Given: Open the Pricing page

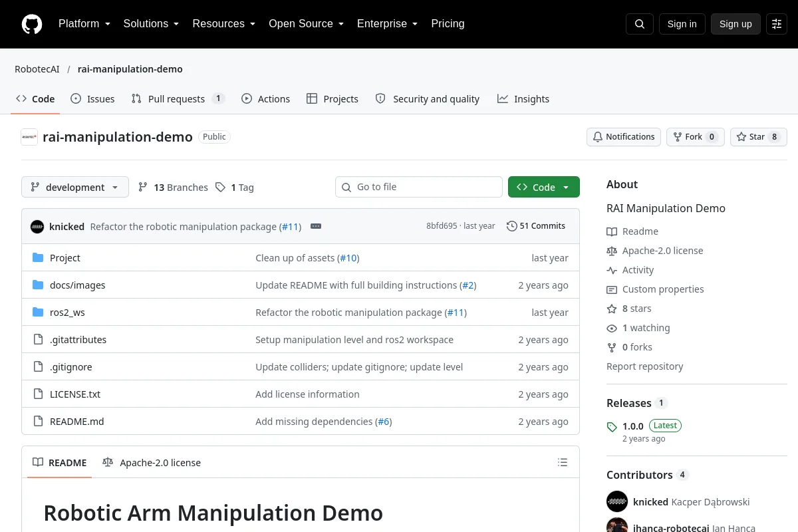Looking at the screenshot, I should (448, 24).
